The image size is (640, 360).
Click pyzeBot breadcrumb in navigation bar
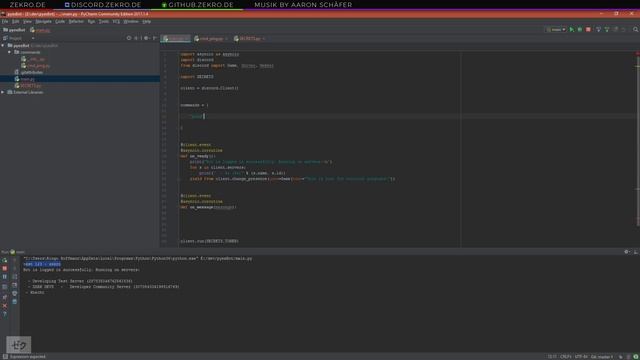click(14, 30)
